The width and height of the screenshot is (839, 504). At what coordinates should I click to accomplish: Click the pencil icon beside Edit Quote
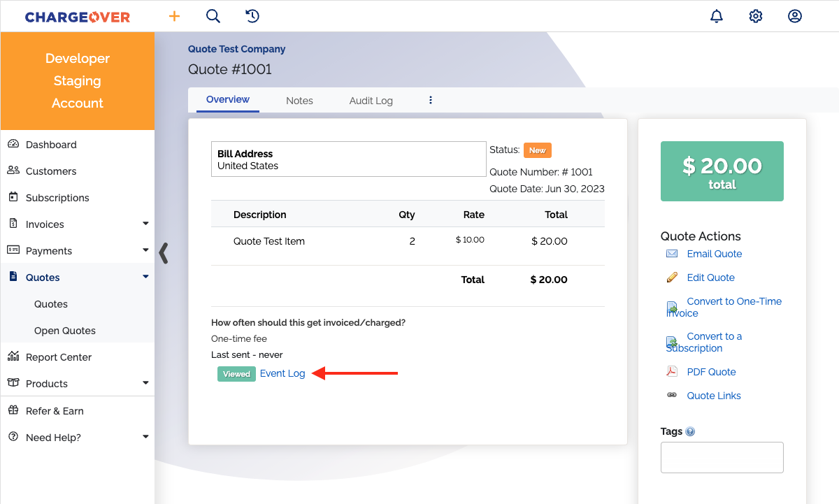[672, 278]
